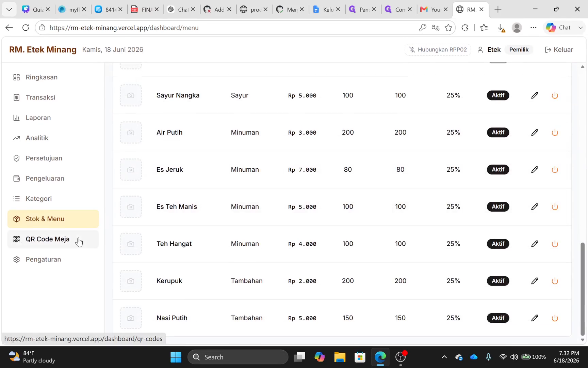Click the browser back arrow
This screenshot has width=588, height=368.
(x=9, y=28)
